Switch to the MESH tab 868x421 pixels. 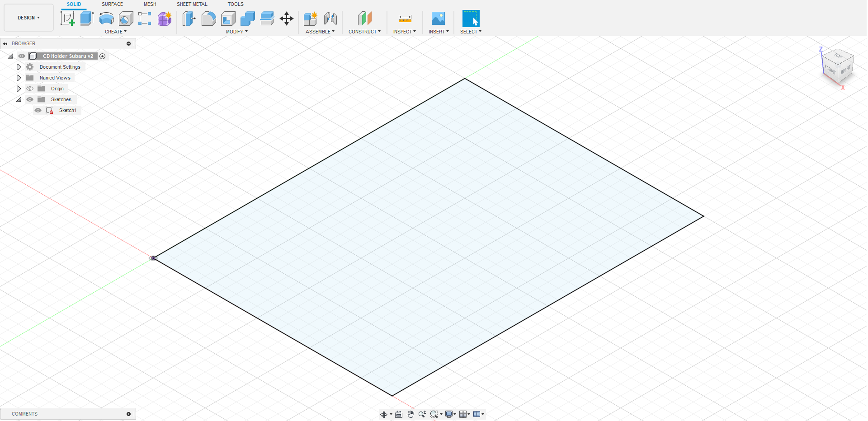[x=150, y=4]
